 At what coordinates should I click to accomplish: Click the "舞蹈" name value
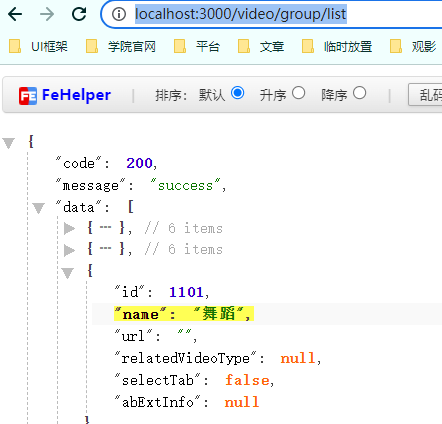tap(219, 314)
